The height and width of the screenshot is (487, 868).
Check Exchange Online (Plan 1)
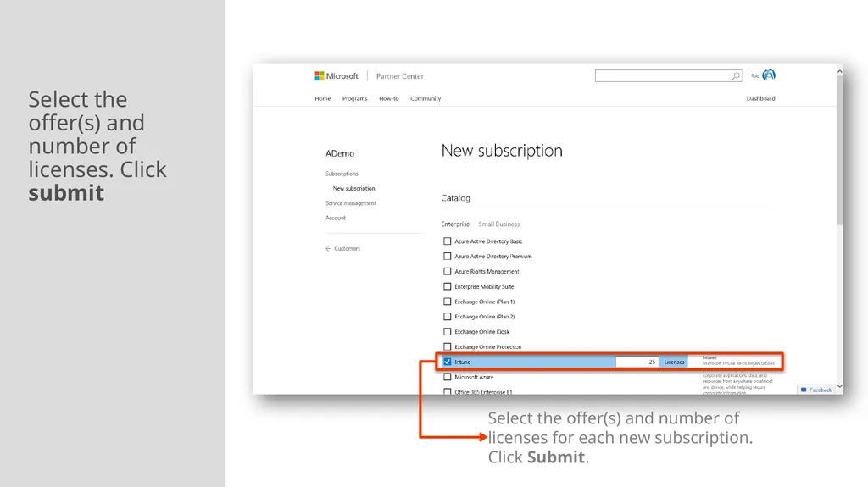(448, 302)
